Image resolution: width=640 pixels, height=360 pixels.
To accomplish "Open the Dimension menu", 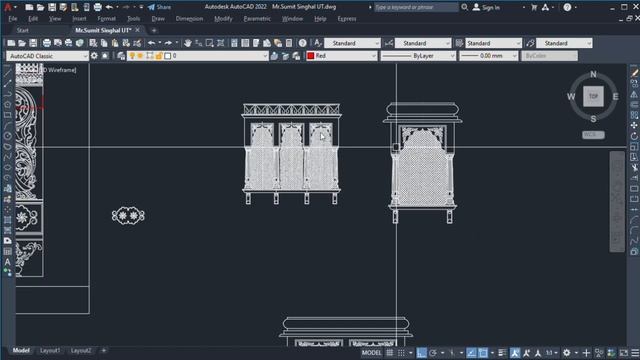I will [189, 19].
